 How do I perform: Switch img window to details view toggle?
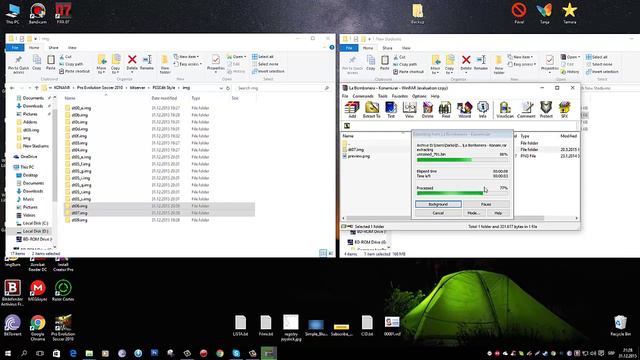coord(323,253)
